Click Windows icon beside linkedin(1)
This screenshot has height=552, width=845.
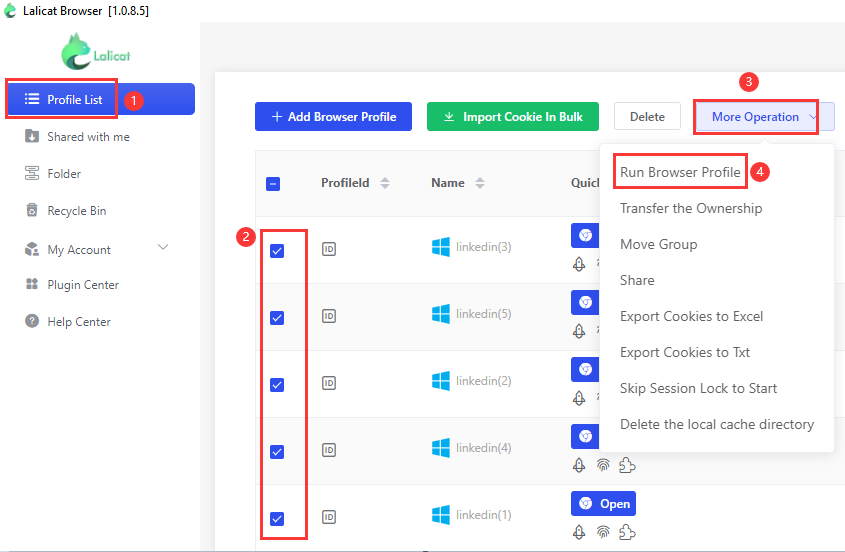point(441,515)
